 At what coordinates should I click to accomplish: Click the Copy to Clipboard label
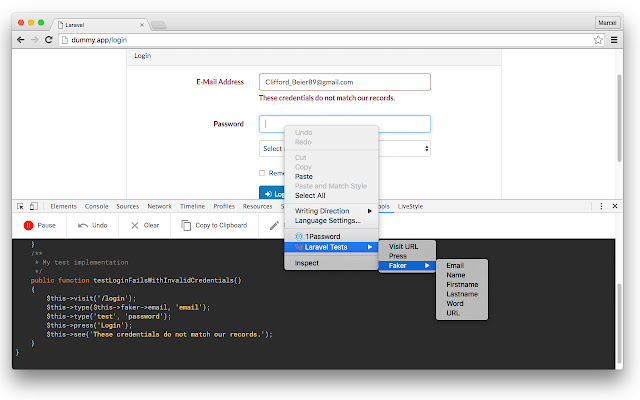(x=221, y=225)
